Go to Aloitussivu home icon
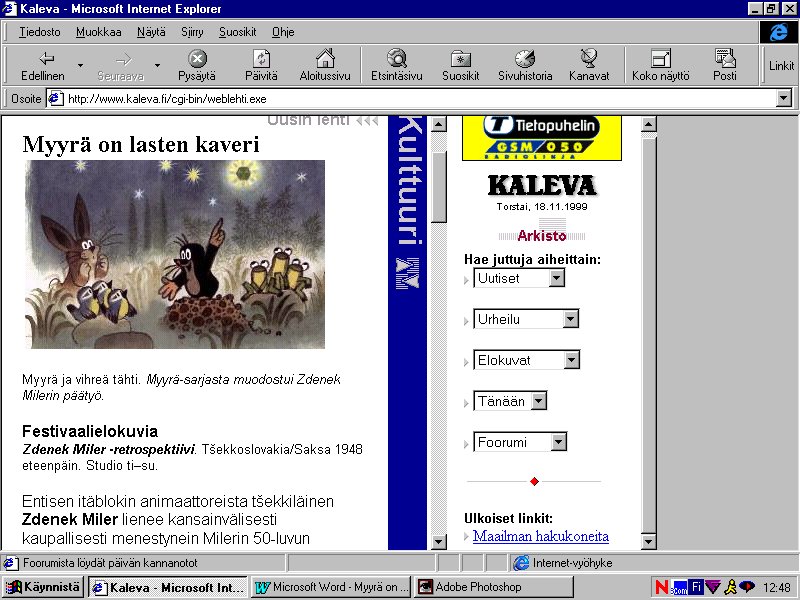 [x=325, y=59]
